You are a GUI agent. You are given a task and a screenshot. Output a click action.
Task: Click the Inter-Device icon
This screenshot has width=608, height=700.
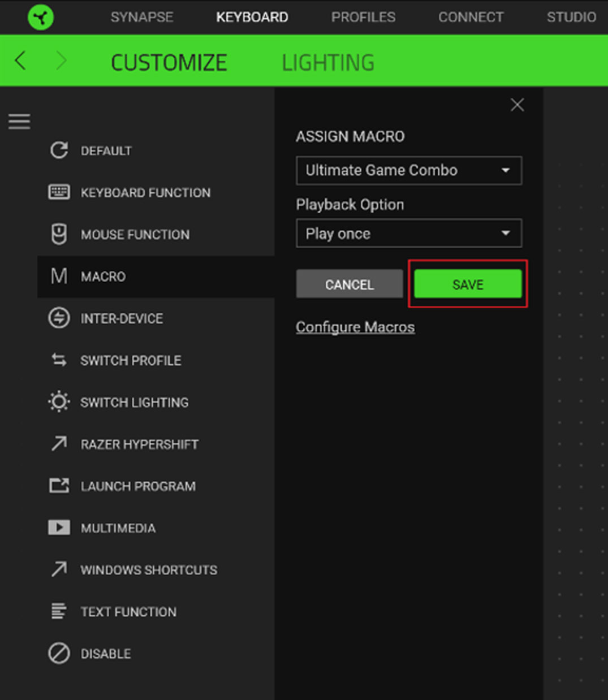click(x=59, y=318)
